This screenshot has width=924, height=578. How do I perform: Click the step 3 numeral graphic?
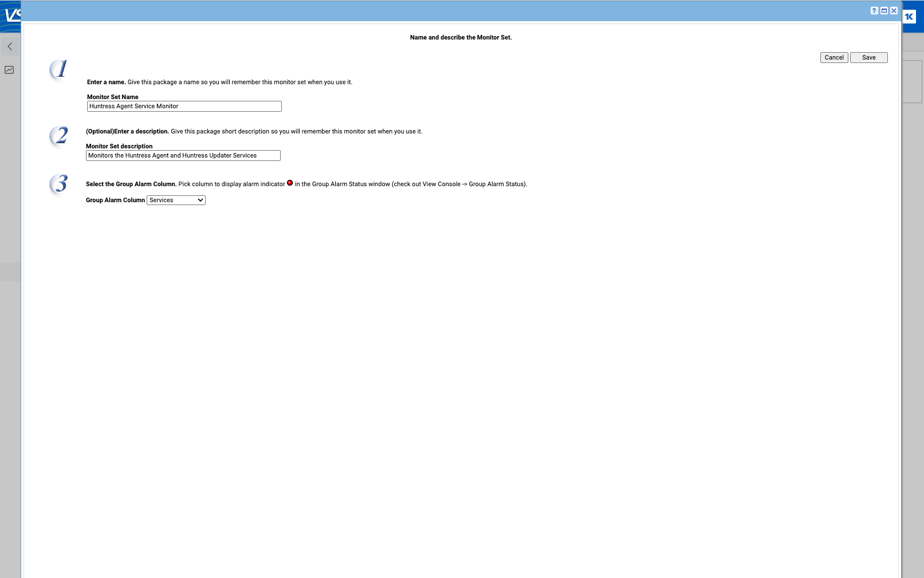[x=59, y=184]
